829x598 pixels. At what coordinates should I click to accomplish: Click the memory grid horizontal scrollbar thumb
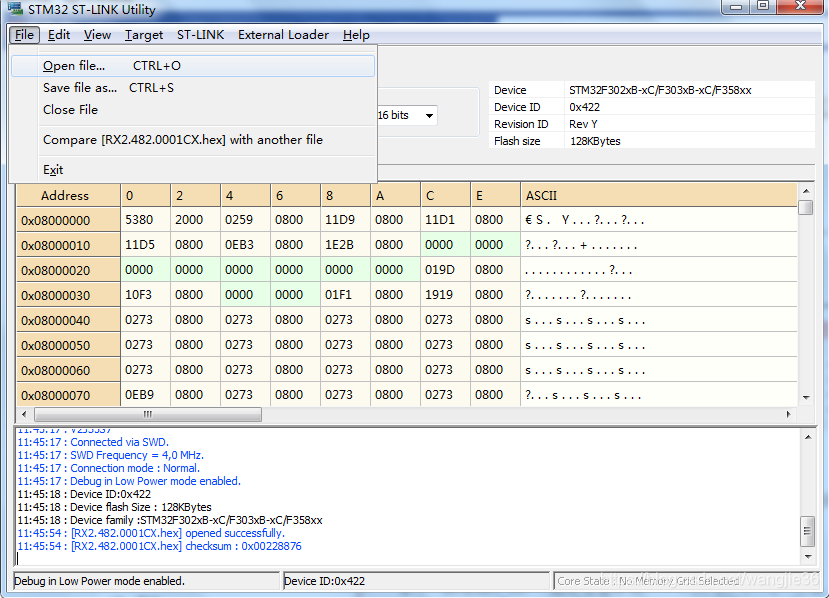click(x=146, y=414)
